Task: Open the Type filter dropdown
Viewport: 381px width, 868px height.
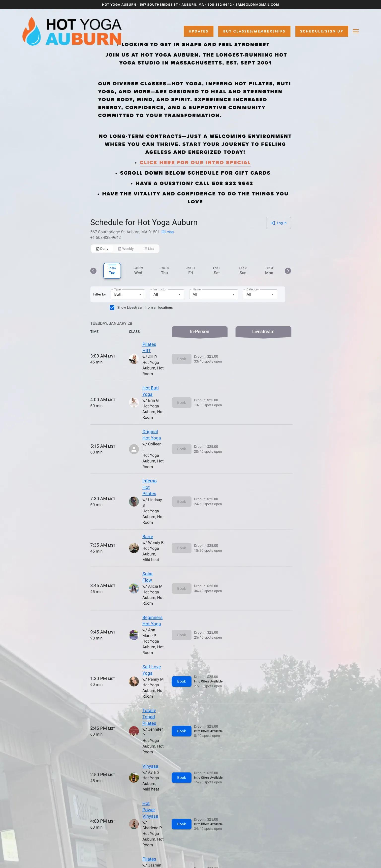Action: (128, 295)
